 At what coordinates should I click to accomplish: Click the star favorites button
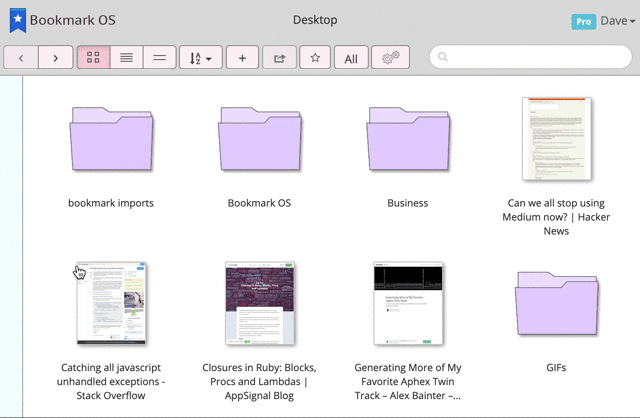click(315, 57)
